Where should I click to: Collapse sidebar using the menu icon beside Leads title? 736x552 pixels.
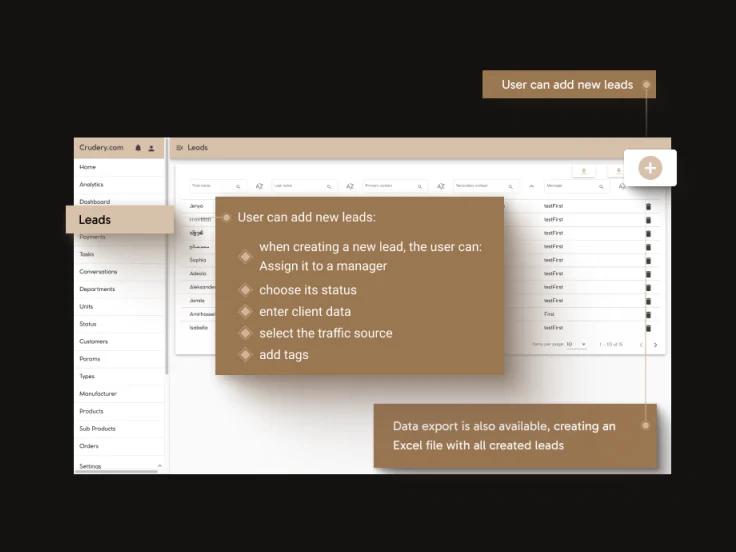[x=180, y=148]
